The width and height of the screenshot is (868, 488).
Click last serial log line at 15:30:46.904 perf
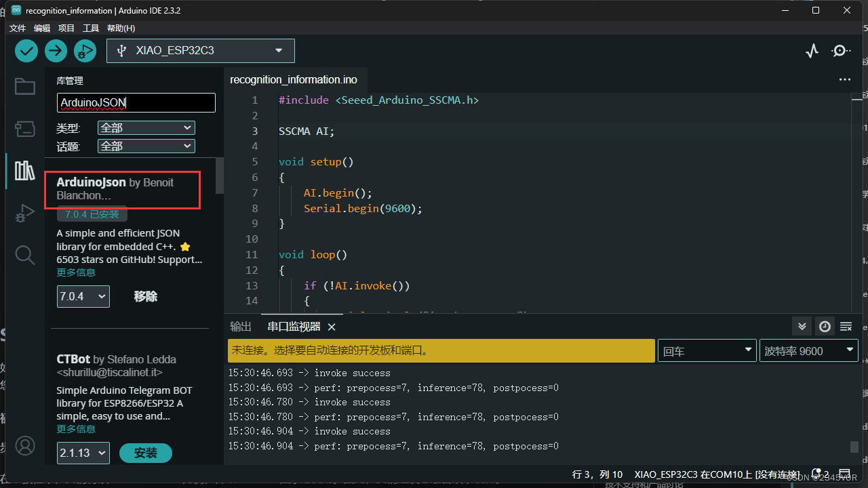[x=393, y=446]
